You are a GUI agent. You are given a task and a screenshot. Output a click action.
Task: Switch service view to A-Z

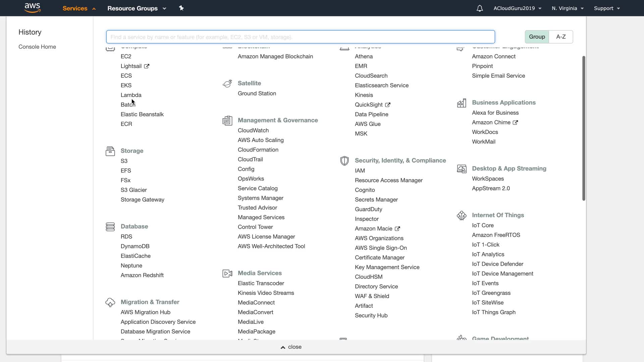pyautogui.click(x=561, y=37)
